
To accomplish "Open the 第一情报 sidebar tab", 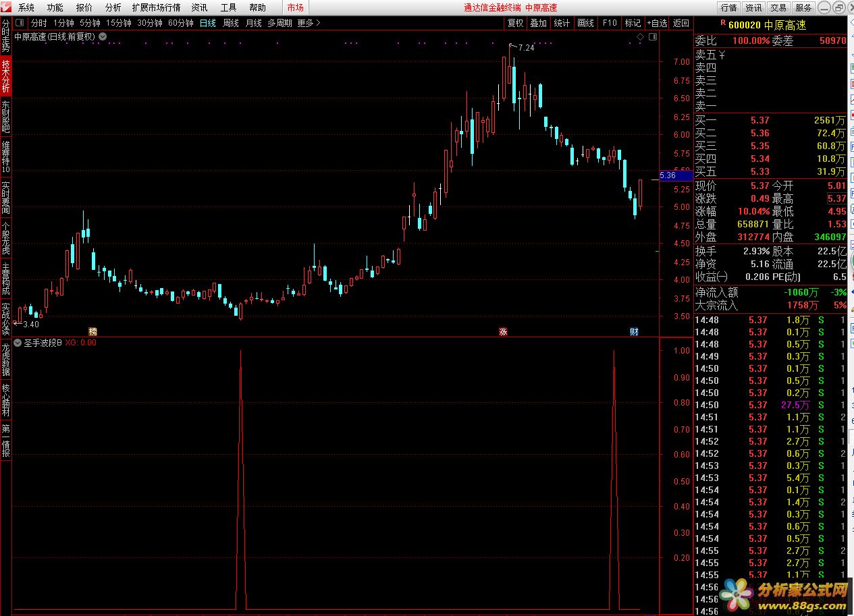I will coord(5,440).
